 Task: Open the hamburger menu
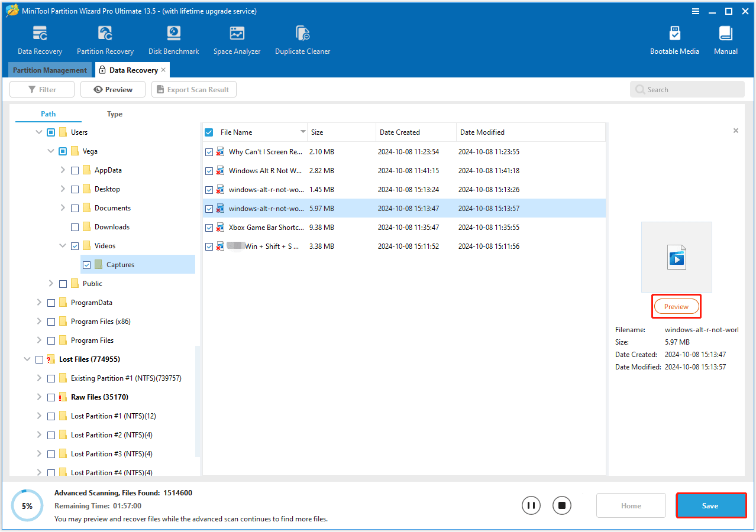[695, 11]
